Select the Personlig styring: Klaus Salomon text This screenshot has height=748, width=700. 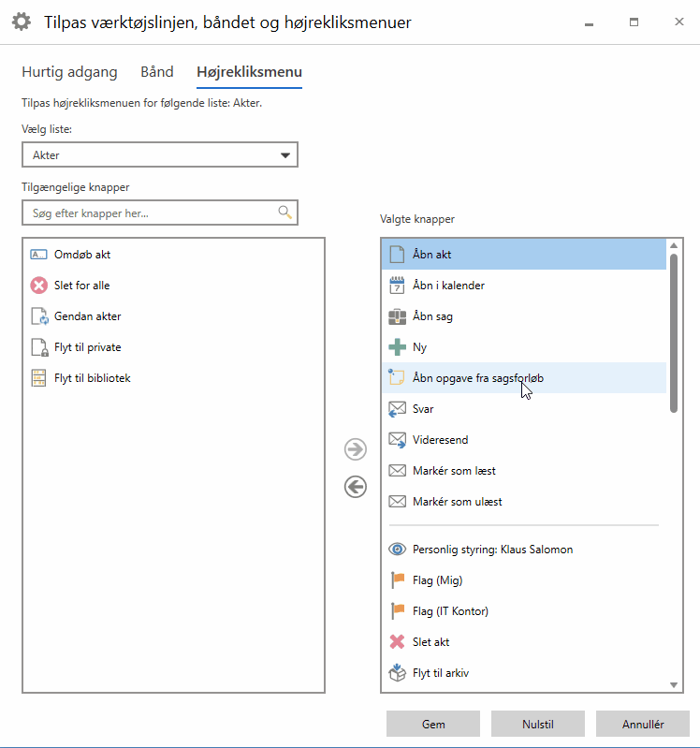pos(492,550)
